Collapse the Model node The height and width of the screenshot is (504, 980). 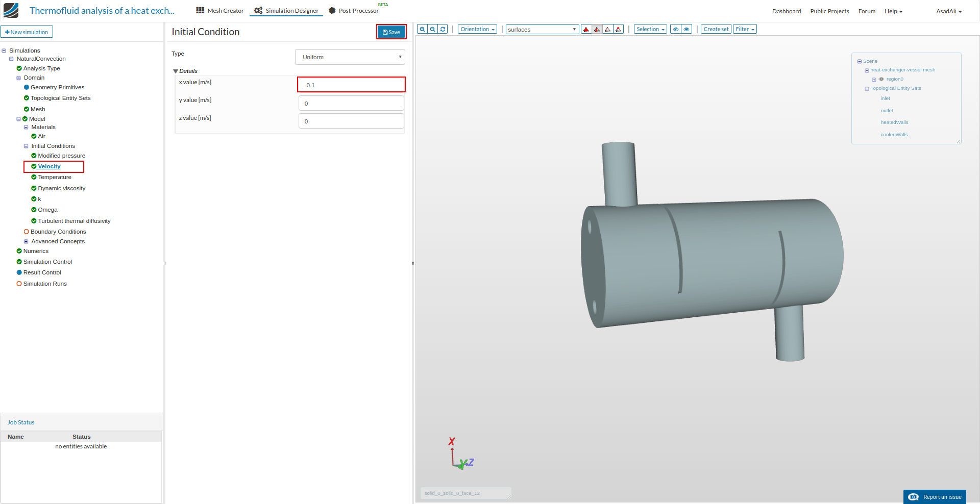pyautogui.click(x=19, y=119)
